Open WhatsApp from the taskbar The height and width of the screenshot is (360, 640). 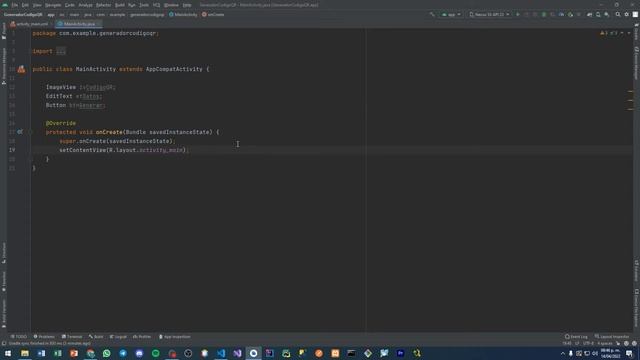click(107, 353)
